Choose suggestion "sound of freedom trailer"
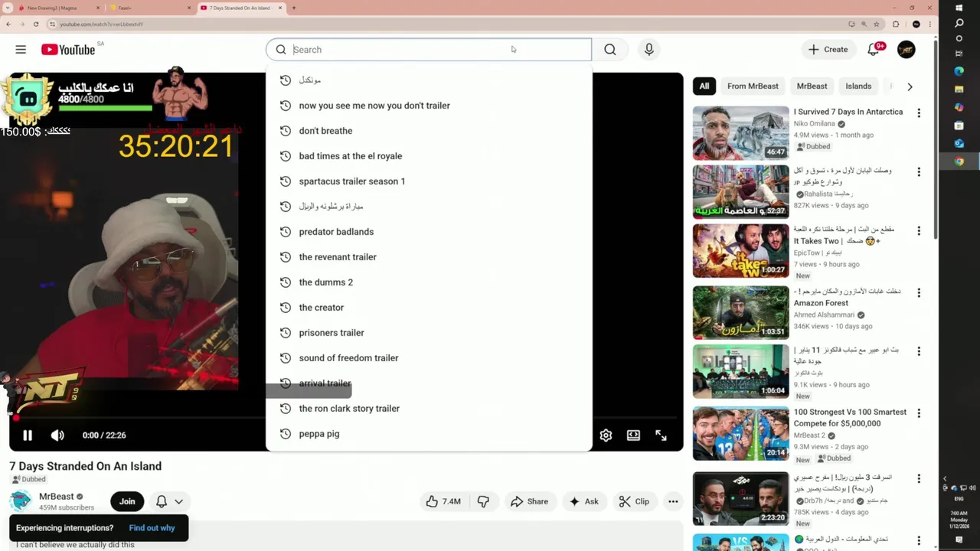 [x=429, y=358]
